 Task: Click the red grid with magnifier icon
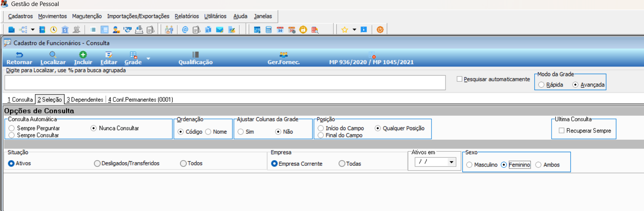point(315,30)
